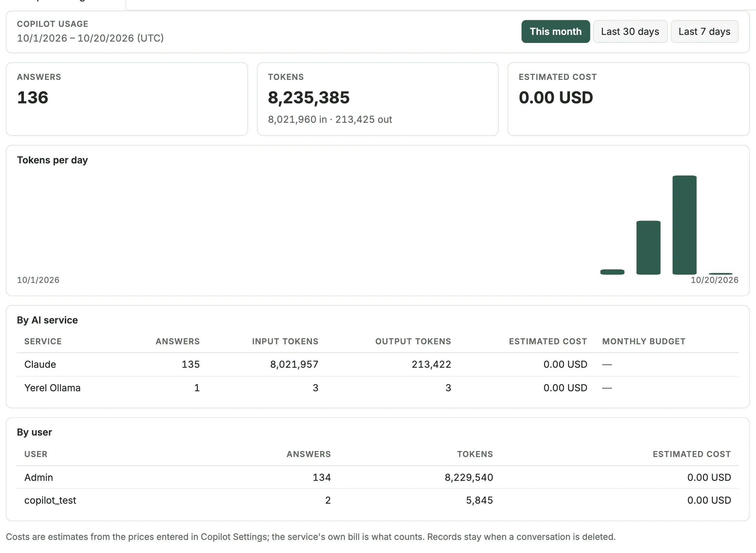This screenshot has width=756, height=553.
Task: Switch to Last 7 days range
Action: (704, 32)
